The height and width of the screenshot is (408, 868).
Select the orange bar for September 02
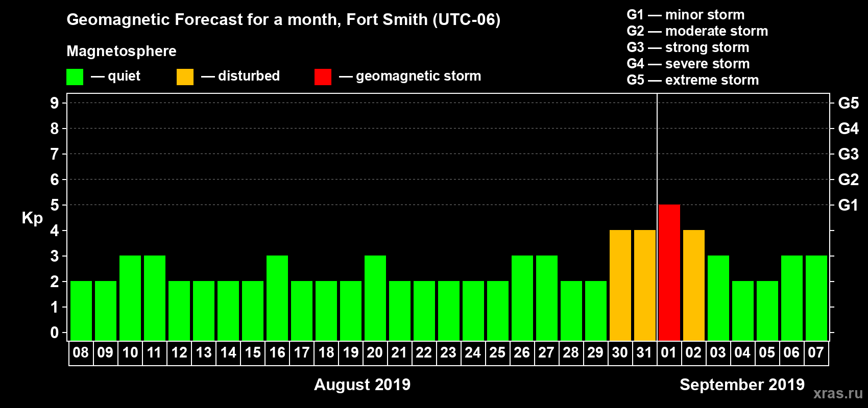pyautogui.click(x=694, y=285)
